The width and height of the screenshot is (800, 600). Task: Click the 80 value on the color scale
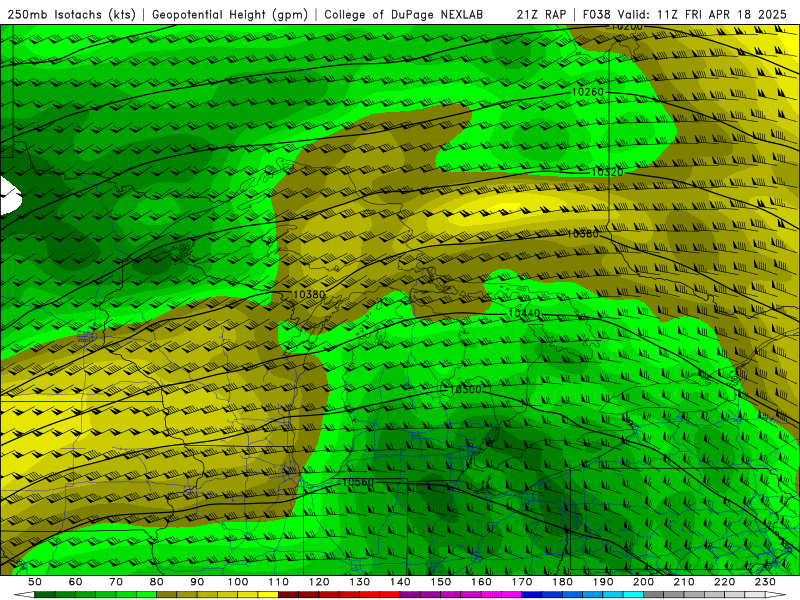[x=157, y=582]
